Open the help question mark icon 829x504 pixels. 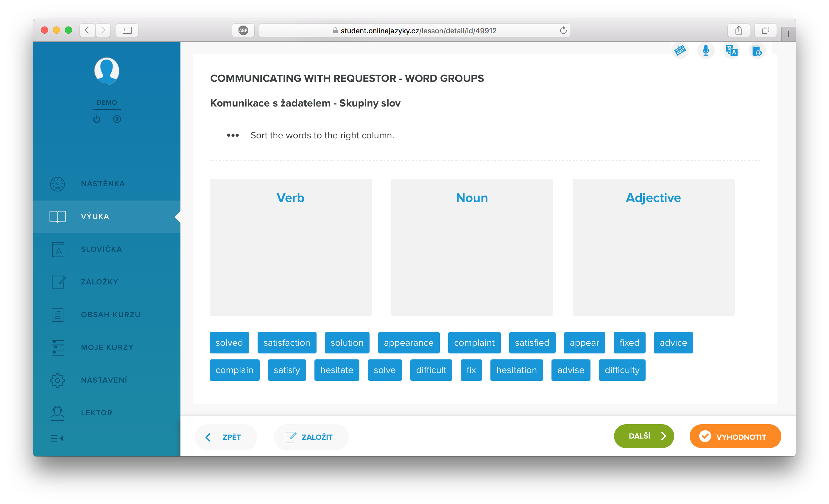(117, 119)
